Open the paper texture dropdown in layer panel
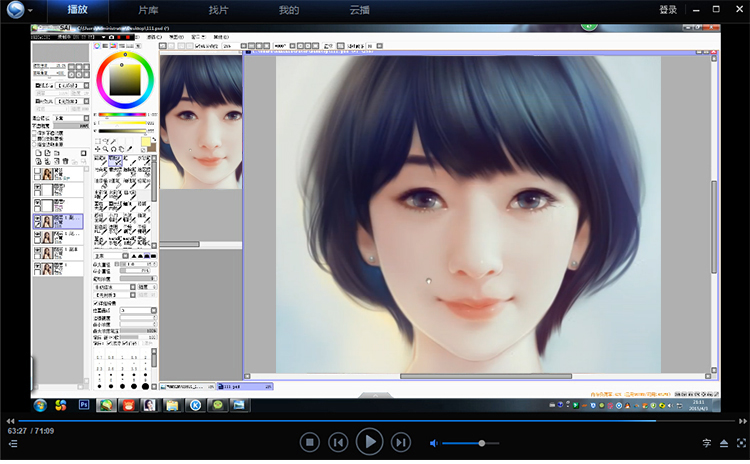This screenshot has width=750, height=464. (x=72, y=86)
